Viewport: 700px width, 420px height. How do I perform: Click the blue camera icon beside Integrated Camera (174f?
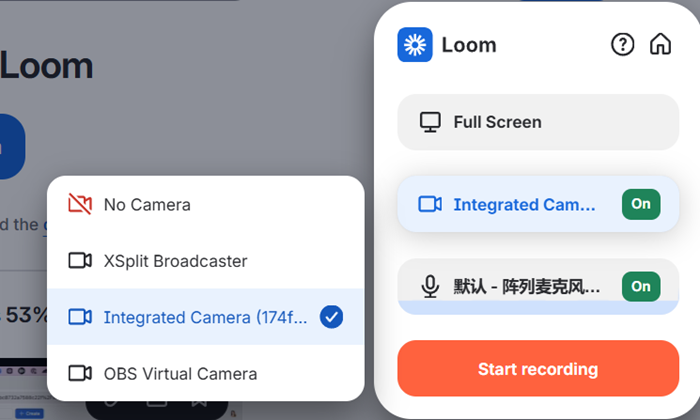[80, 317]
